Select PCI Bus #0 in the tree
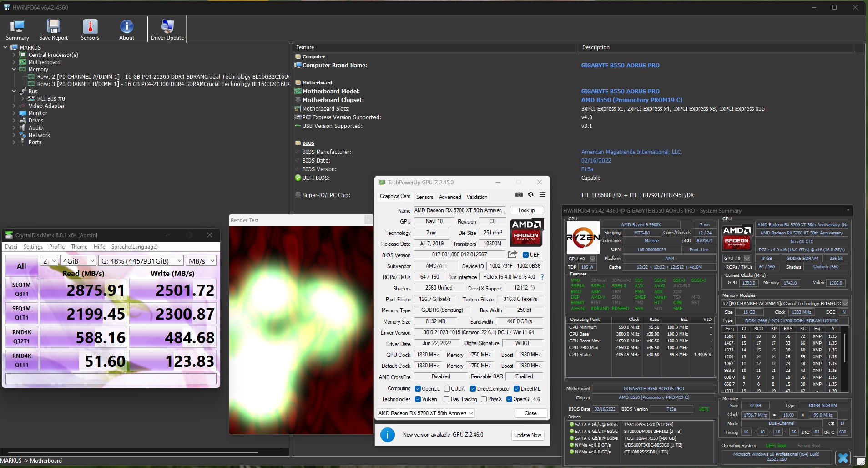Screen dimensions: 868x468 tap(51, 99)
